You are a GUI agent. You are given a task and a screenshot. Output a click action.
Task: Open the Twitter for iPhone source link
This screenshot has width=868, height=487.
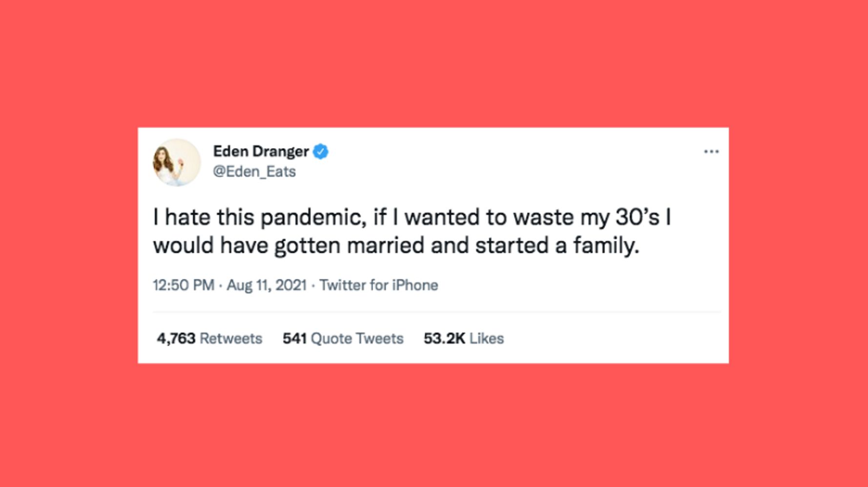point(379,285)
